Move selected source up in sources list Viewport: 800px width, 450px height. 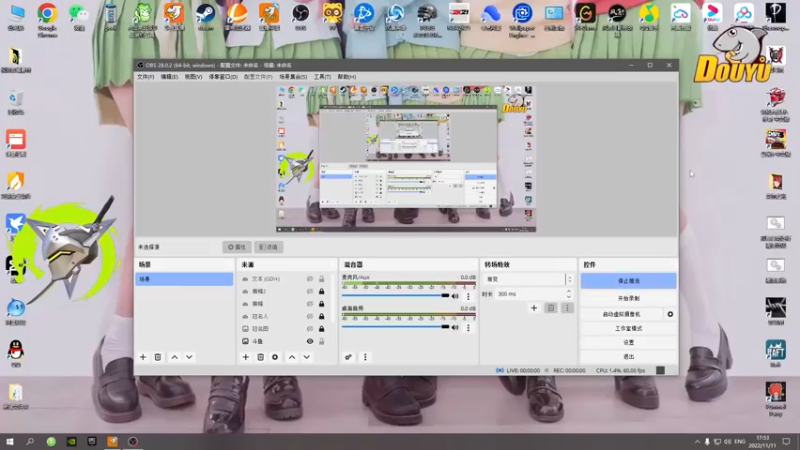point(292,357)
